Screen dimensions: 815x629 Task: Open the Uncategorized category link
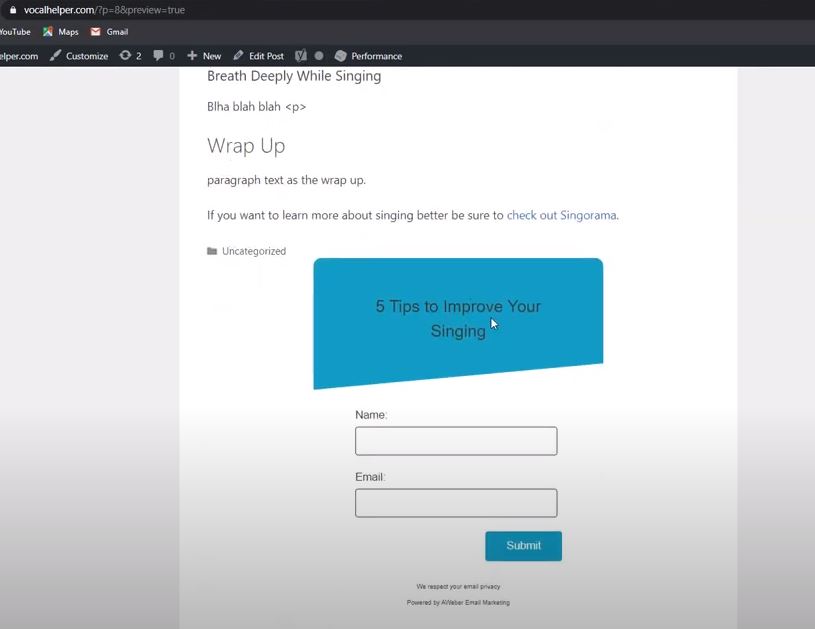[252, 251]
